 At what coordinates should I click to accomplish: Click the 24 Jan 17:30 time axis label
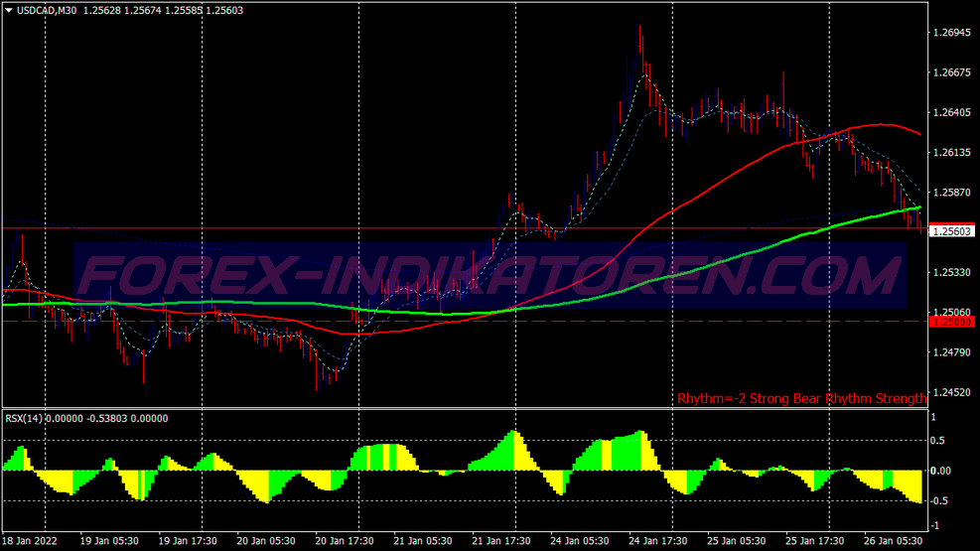point(657,540)
